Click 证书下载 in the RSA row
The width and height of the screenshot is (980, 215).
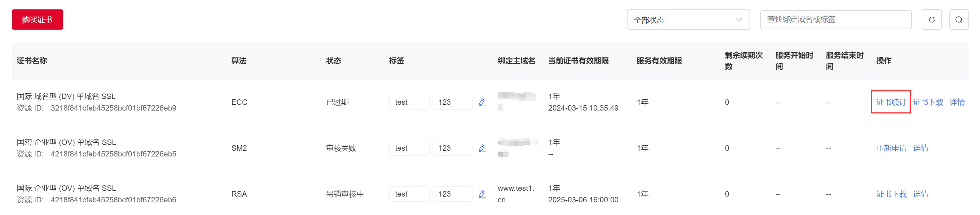[891, 194]
